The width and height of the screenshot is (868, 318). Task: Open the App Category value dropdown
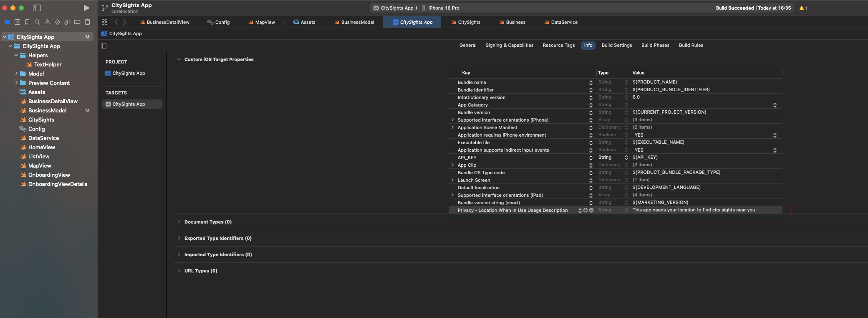[775, 105]
